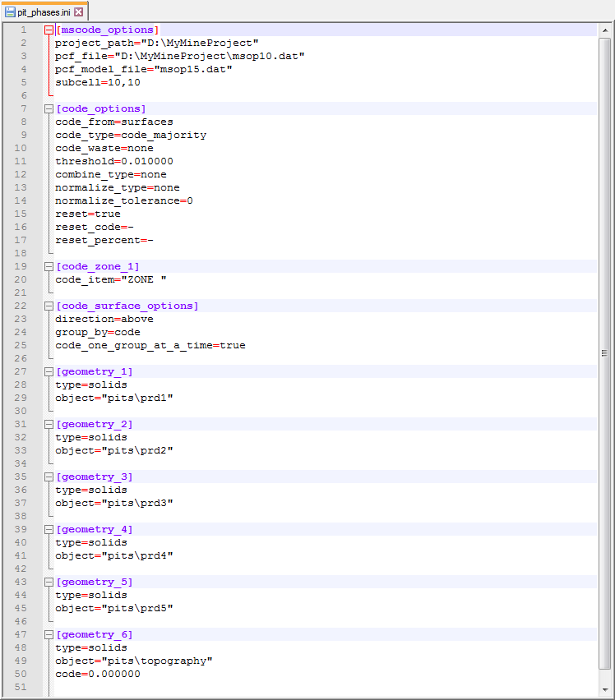This screenshot has width=615, height=700.
Task: Click line number 1 in the margin
Action: click(24, 30)
